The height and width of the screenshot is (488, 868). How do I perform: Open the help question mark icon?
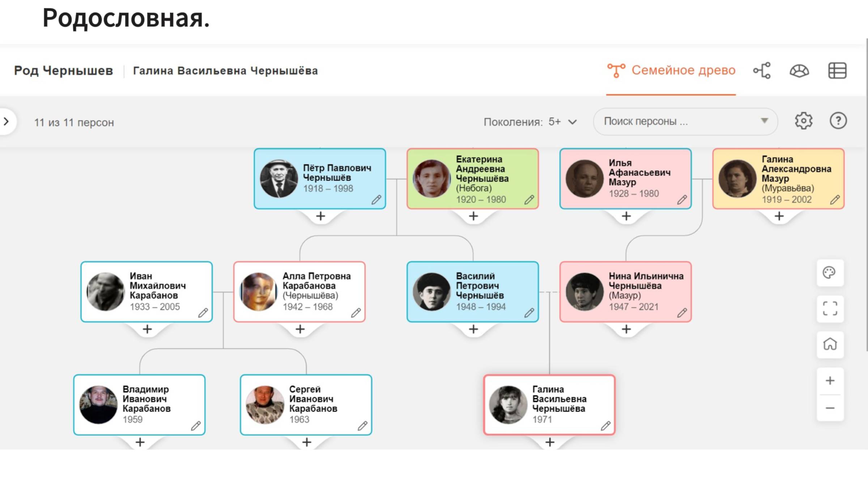click(x=838, y=121)
